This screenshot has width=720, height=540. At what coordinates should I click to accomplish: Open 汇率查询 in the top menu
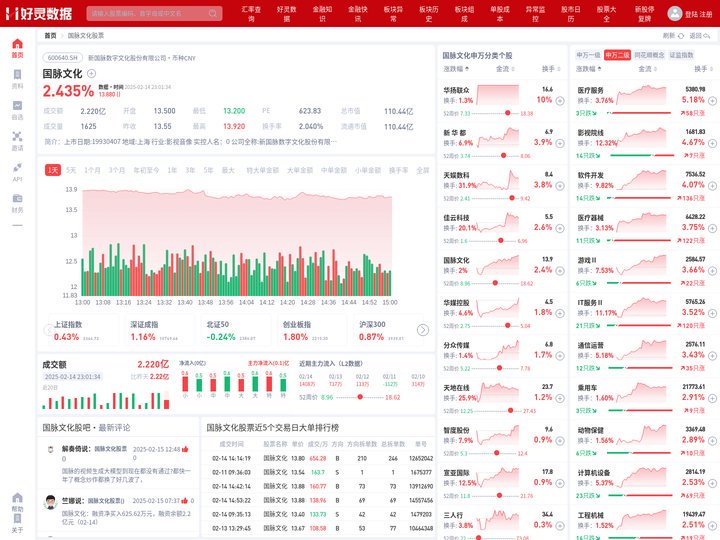(x=251, y=14)
